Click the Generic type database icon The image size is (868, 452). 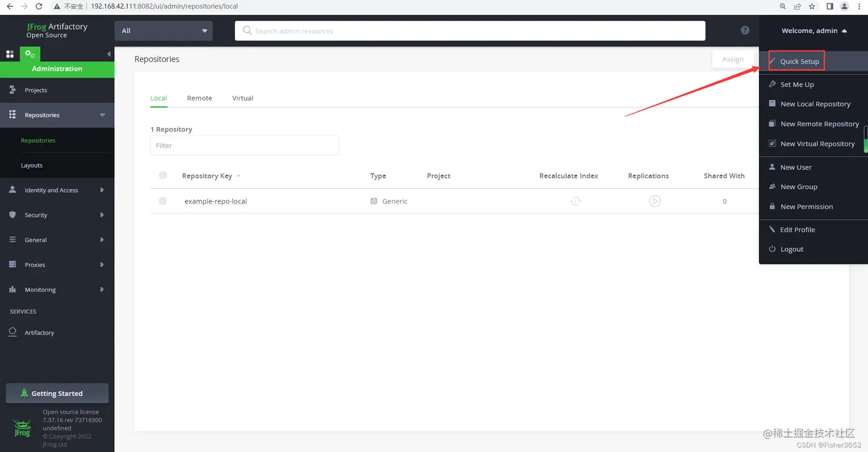tap(374, 201)
